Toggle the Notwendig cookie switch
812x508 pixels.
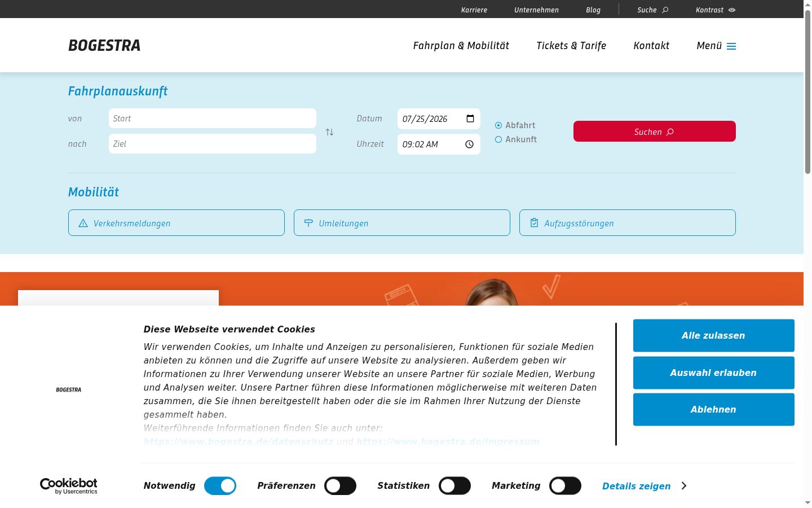[220, 486]
